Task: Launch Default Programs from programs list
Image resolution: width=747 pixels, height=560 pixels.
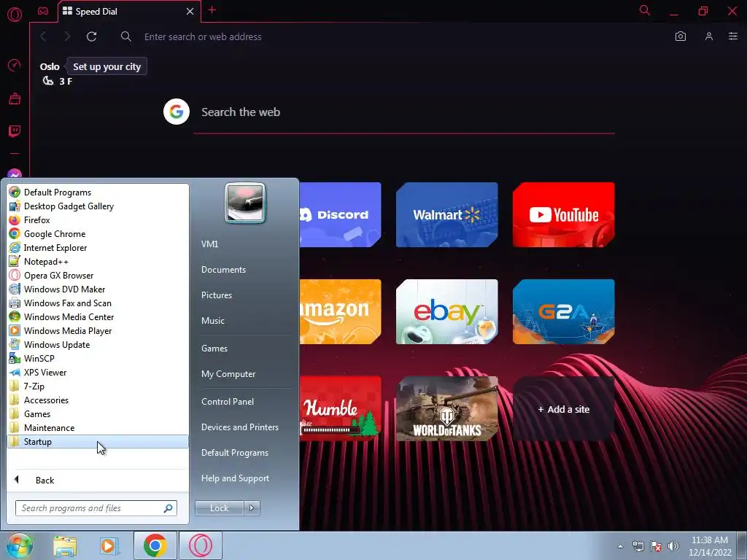Action: 98,192
